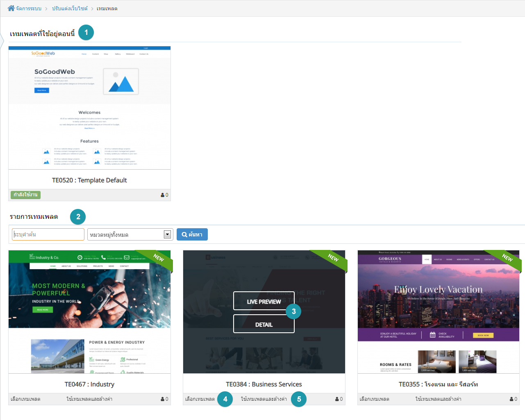Open the TE0355 hotel and resort thumbnail
This screenshot has height=420, width=525.
coord(439,312)
